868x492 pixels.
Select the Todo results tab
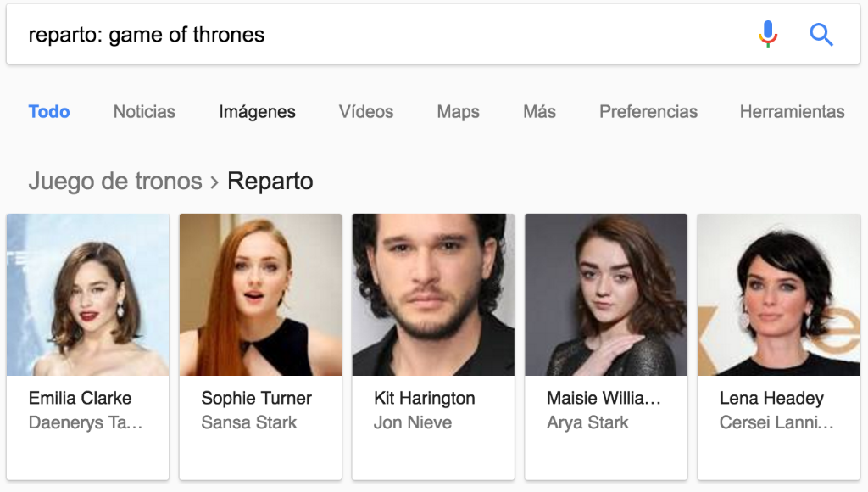tap(49, 111)
